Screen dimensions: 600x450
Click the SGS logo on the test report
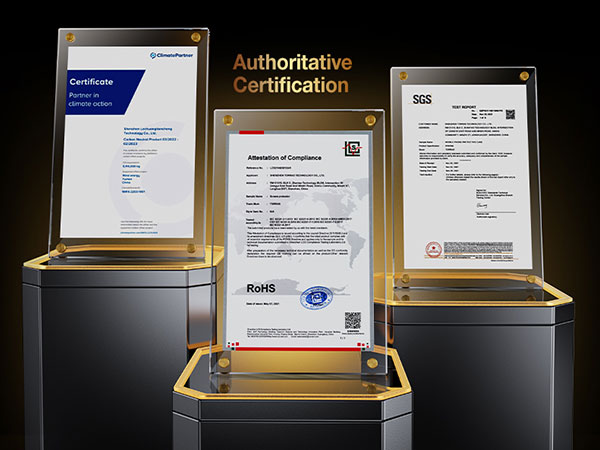(420, 100)
